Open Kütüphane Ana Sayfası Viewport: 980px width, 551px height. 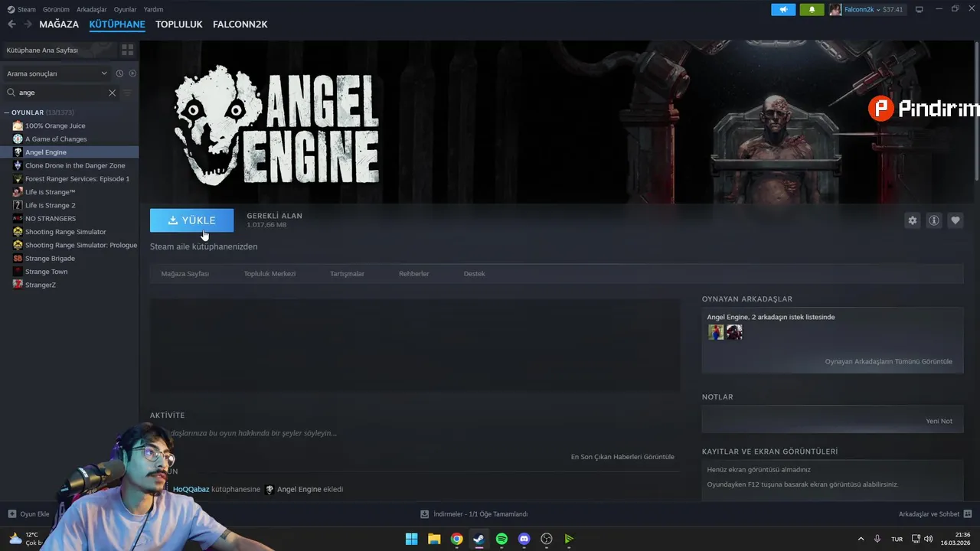(42, 50)
